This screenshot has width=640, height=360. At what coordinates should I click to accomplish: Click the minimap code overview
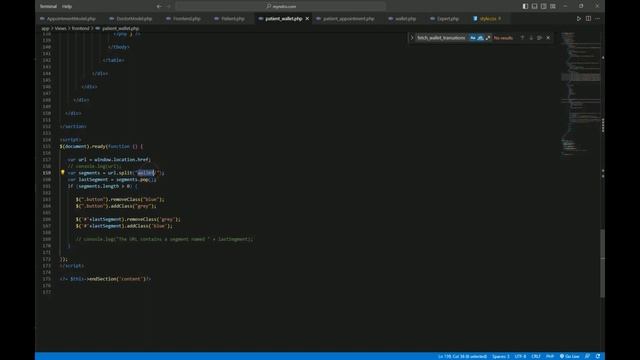580,94
